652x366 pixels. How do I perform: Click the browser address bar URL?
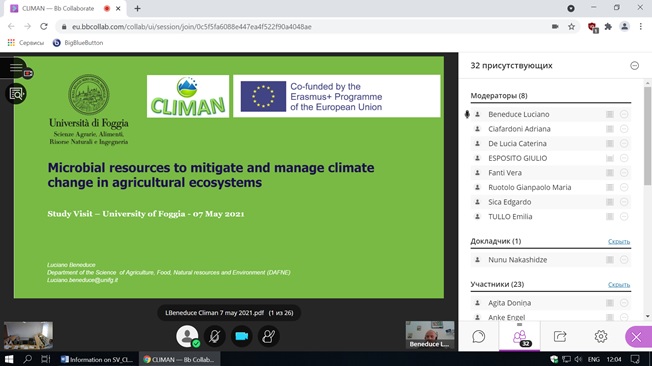[192, 27]
